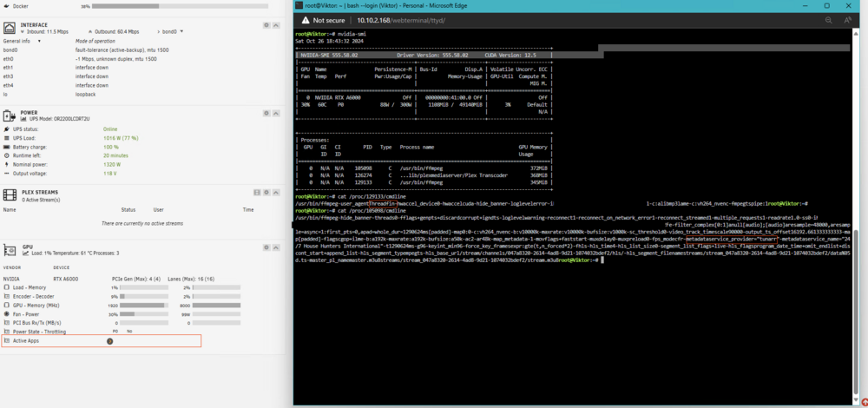Click the UPS status plug icon
868x408 pixels.
click(x=7, y=129)
